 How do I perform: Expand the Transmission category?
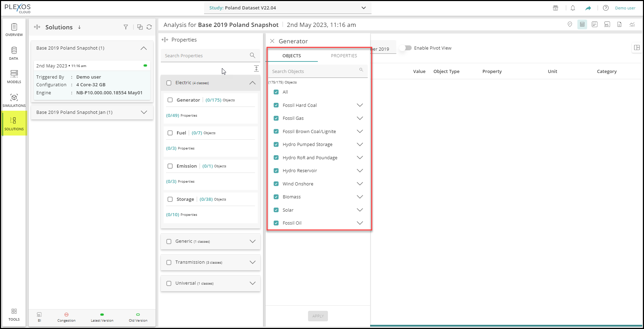[x=252, y=262]
